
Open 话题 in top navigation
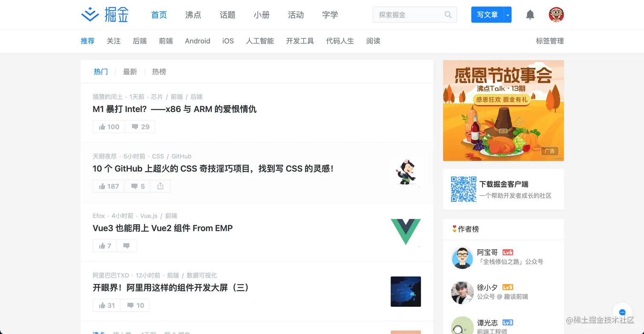227,15
